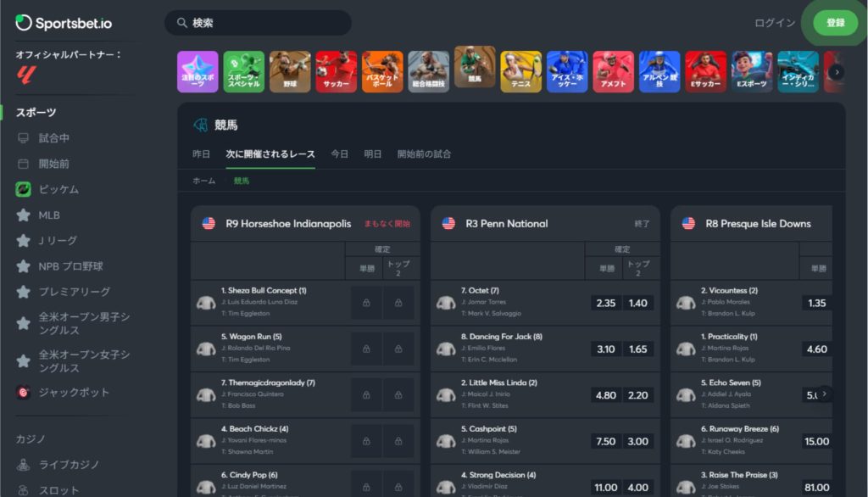Select the 競馬 horse racing sport tile
Image resolution: width=868 pixels, height=497 pixels.
475,67
